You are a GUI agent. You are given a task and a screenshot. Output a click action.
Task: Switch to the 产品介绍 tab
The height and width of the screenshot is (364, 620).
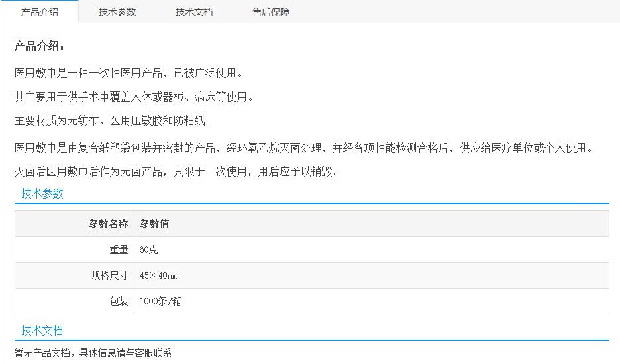pyautogui.click(x=39, y=12)
